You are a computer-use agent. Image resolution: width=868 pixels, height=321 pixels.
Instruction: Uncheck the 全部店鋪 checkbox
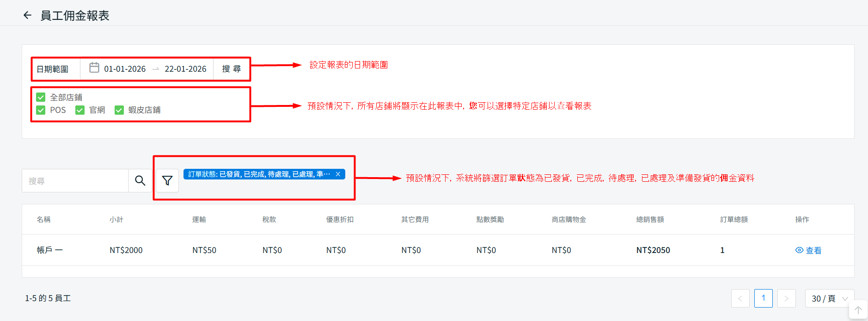[41, 97]
